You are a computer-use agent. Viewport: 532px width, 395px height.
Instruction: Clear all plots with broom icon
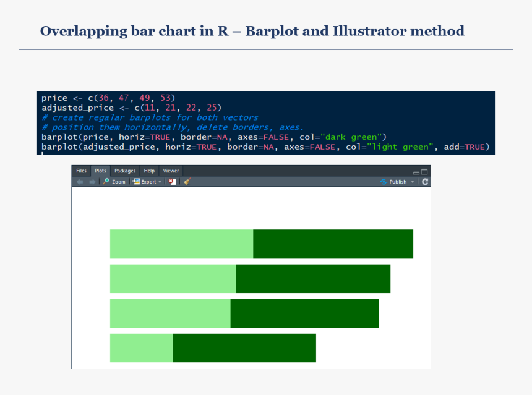click(187, 182)
